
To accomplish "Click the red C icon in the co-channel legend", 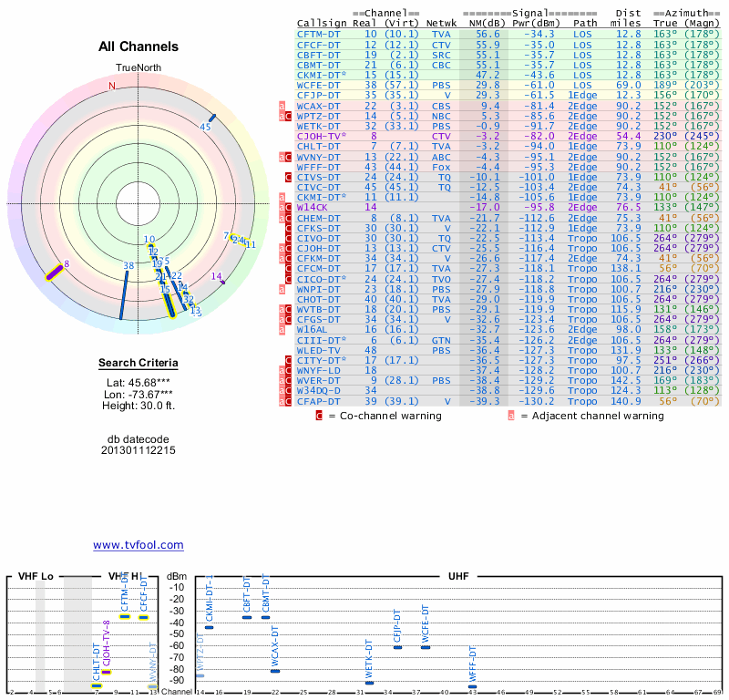I will (x=319, y=416).
